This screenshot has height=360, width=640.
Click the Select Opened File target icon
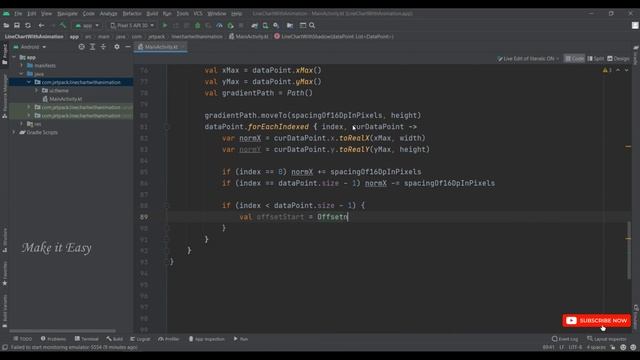[82, 47]
